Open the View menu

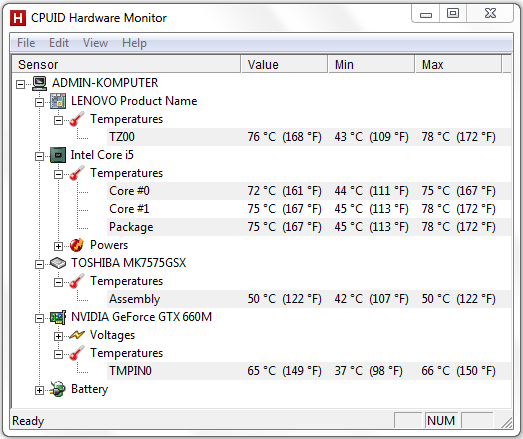pyautogui.click(x=95, y=43)
